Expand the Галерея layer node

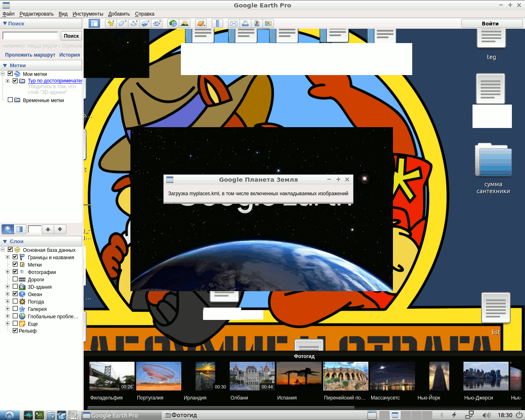[7, 309]
